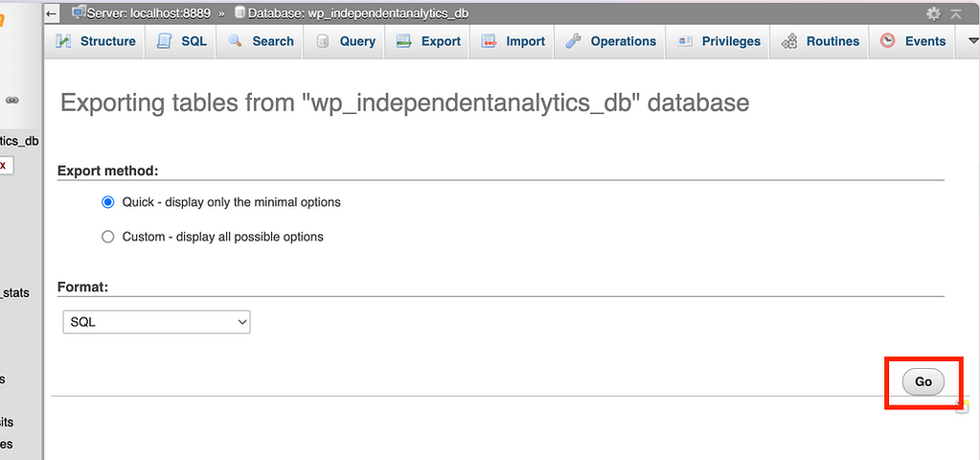
Task: Click the Privileges tab icon
Action: tap(685, 41)
